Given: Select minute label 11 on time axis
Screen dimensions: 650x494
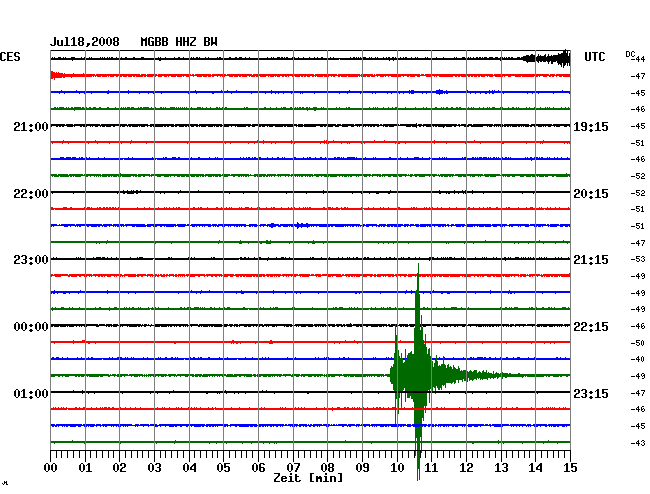Looking at the screenshot, I should tap(431, 467).
